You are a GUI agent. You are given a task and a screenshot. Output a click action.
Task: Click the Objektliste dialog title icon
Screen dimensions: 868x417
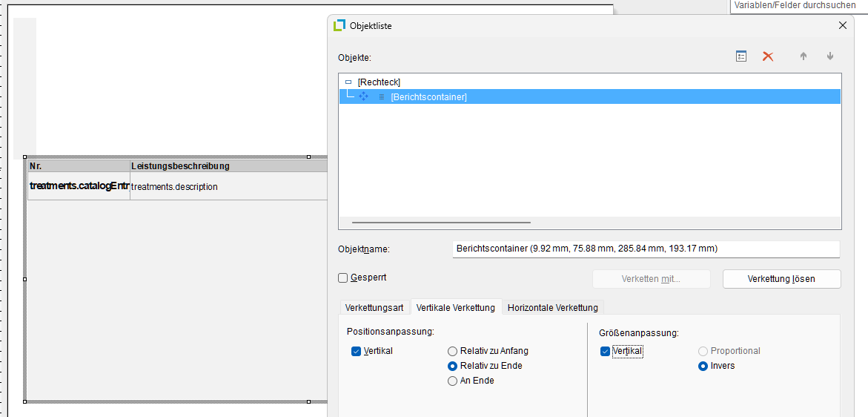(339, 25)
